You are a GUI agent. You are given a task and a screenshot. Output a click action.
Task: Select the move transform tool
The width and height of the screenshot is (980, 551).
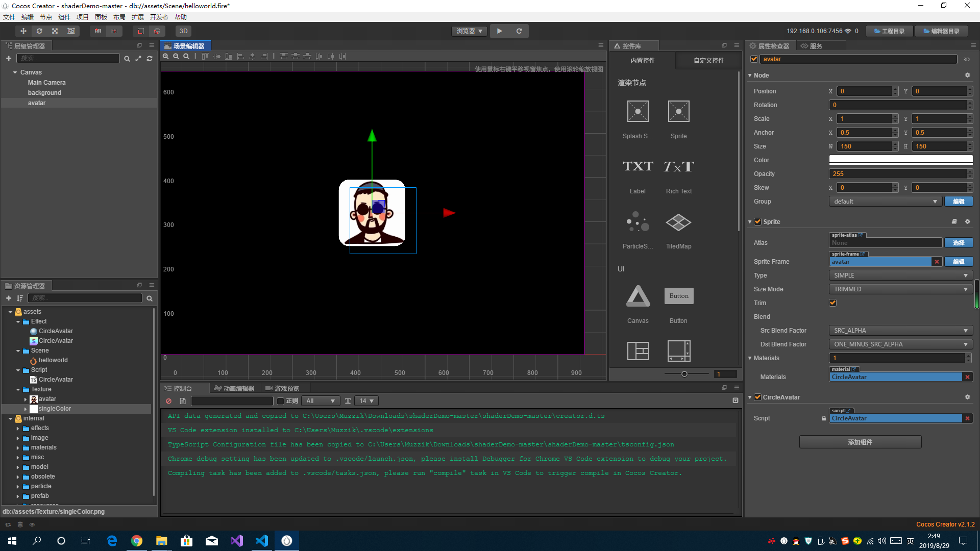23,31
